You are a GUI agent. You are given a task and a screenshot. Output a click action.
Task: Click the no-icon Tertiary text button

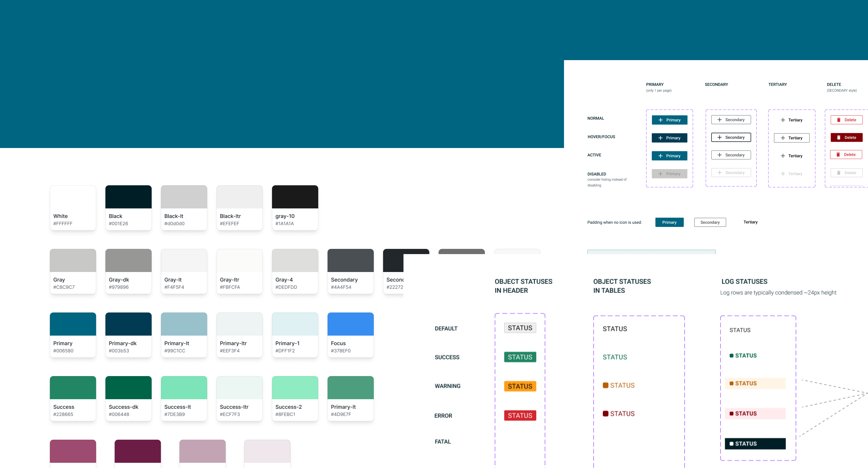pos(750,222)
